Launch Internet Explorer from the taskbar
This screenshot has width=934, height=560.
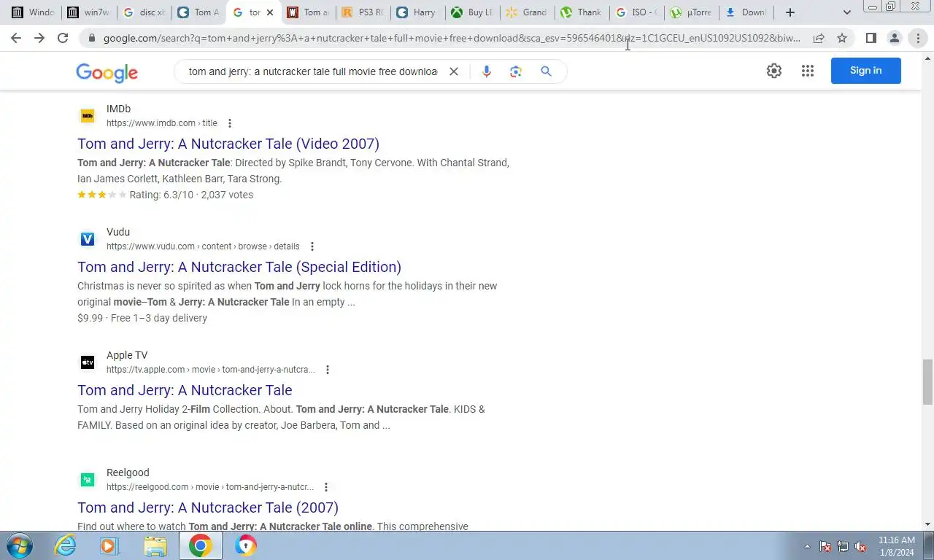coord(66,545)
